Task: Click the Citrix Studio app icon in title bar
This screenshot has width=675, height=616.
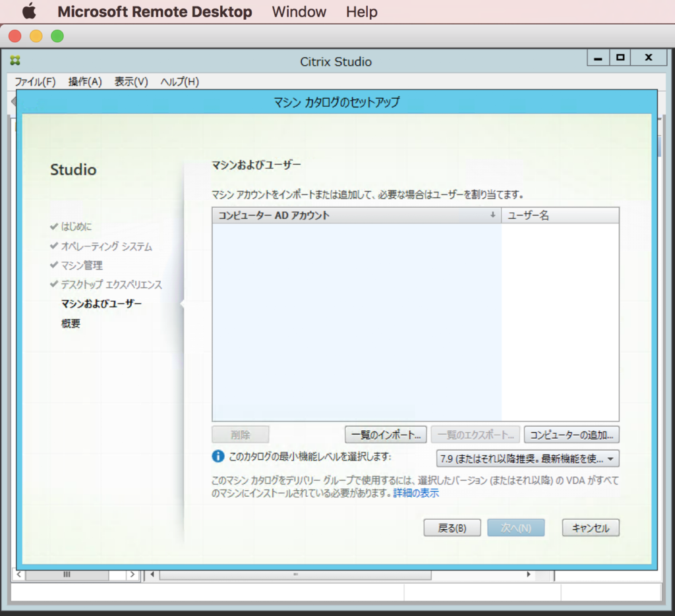Action: 16,61
